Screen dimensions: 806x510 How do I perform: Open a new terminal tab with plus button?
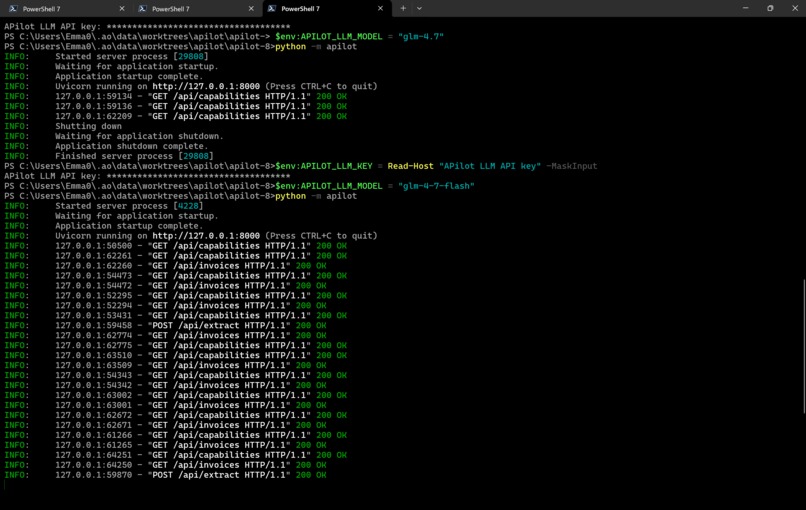click(x=403, y=8)
